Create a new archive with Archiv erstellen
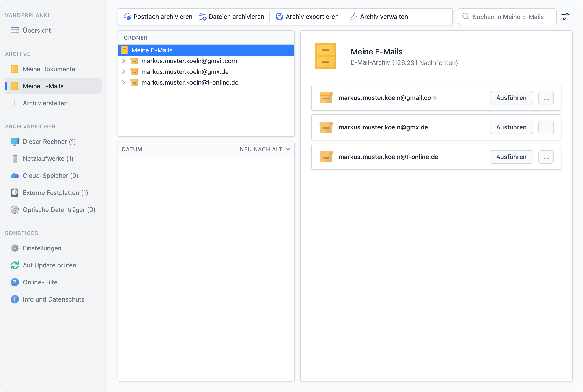The width and height of the screenshot is (583, 392). point(45,103)
